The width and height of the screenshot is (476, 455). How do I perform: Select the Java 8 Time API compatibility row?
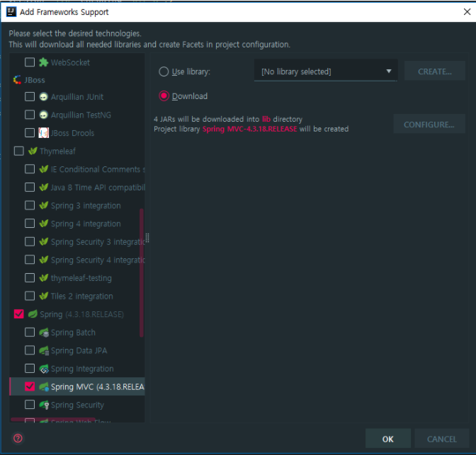tap(77, 188)
